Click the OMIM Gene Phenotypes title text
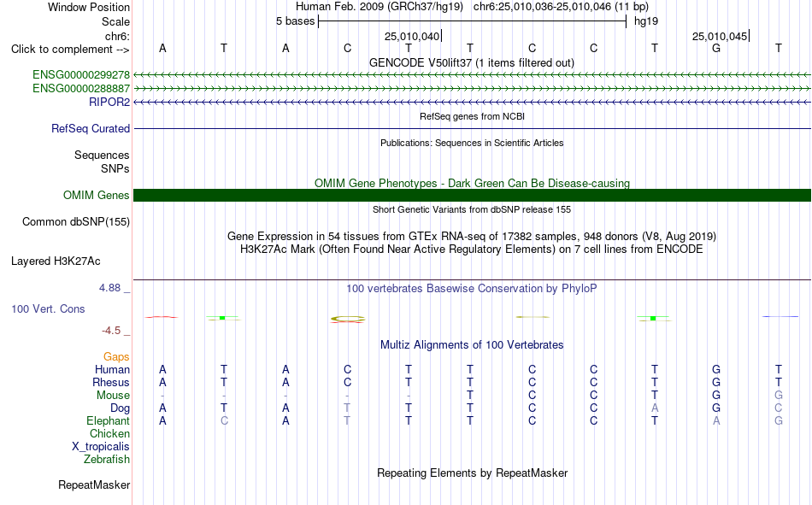This screenshot has height=505, width=812. (x=473, y=184)
